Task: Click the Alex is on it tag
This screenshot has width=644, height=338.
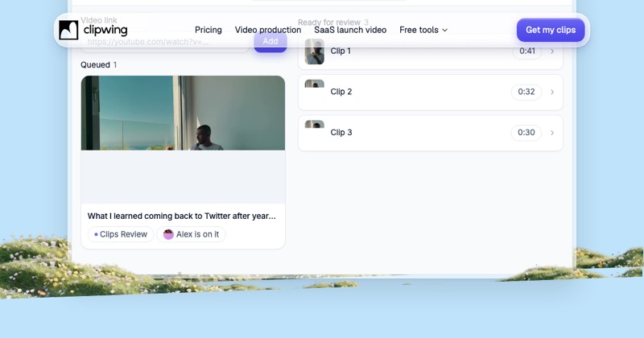Action: (191, 234)
